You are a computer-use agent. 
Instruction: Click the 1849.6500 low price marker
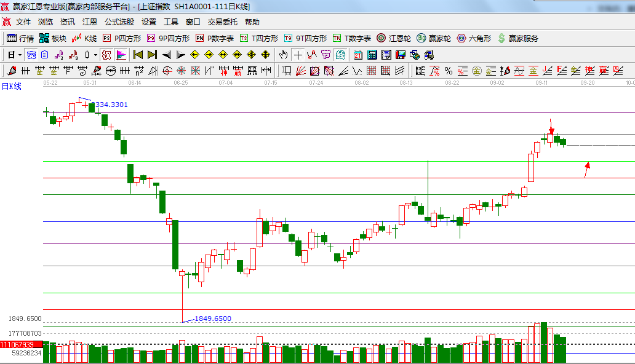[213, 318]
